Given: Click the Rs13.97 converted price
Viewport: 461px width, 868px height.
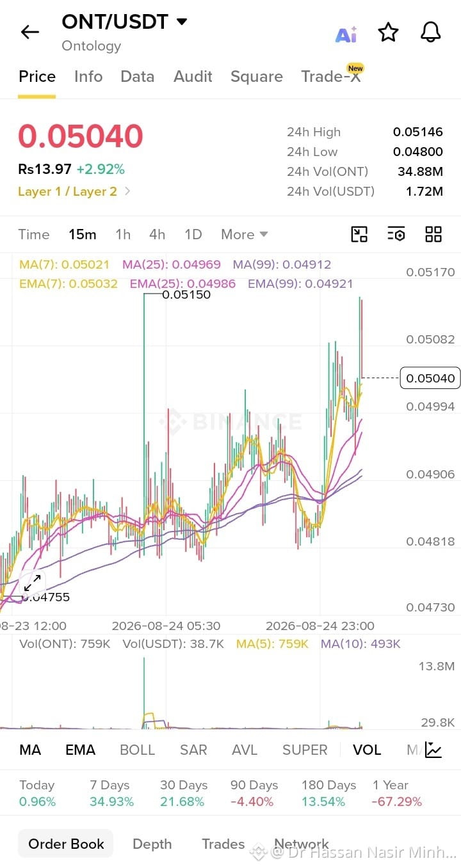Looking at the screenshot, I should coord(45,170).
